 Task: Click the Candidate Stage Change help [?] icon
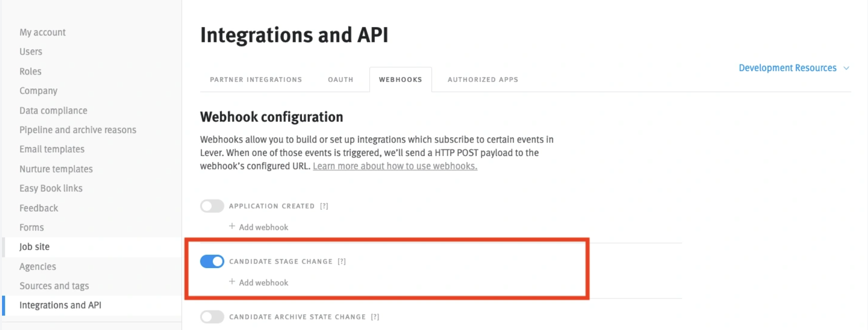click(341, 261)
